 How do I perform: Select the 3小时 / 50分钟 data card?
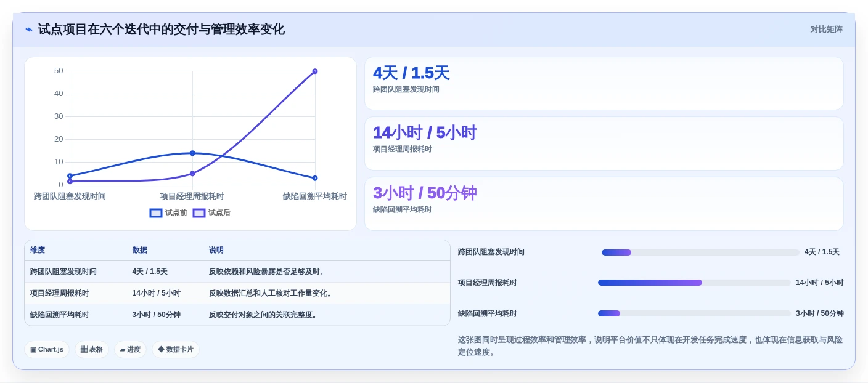(604, 204)
